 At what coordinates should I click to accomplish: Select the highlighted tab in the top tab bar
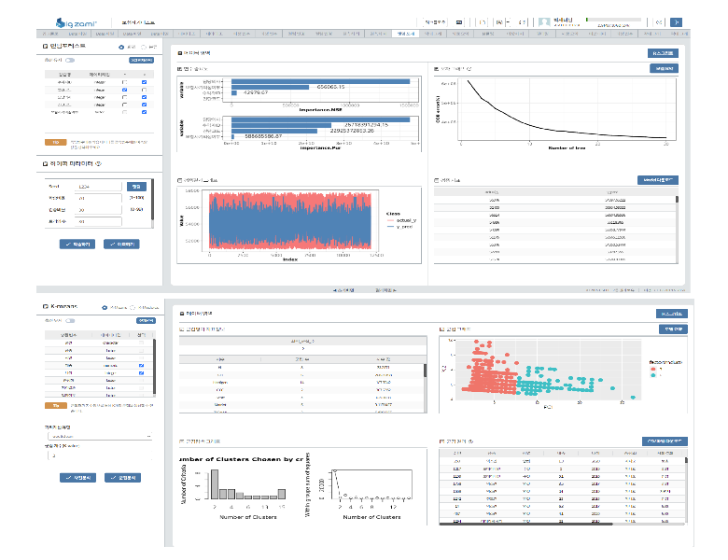pos(407,34)
